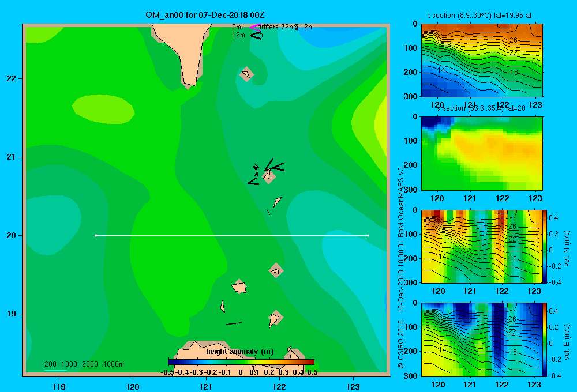Click the vel. E vertical colorbar

click(545, 340)
